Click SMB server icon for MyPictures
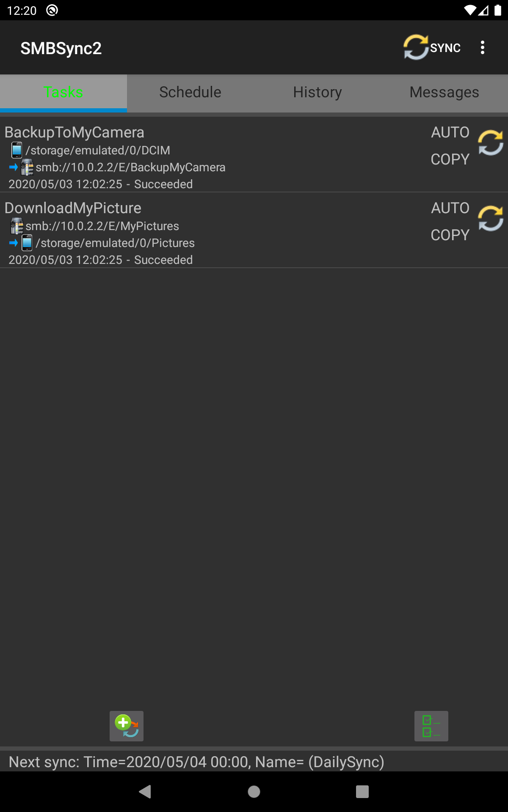 [17, 226]
